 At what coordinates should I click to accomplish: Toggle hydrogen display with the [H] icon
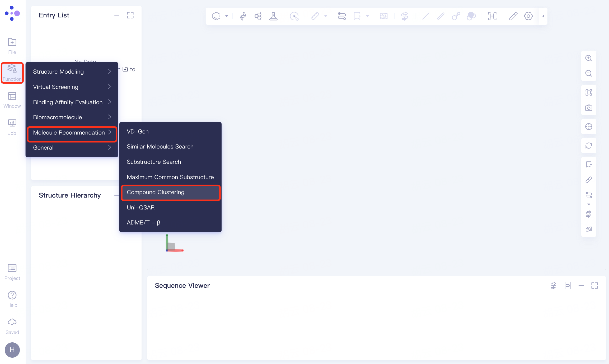[492, 16]
